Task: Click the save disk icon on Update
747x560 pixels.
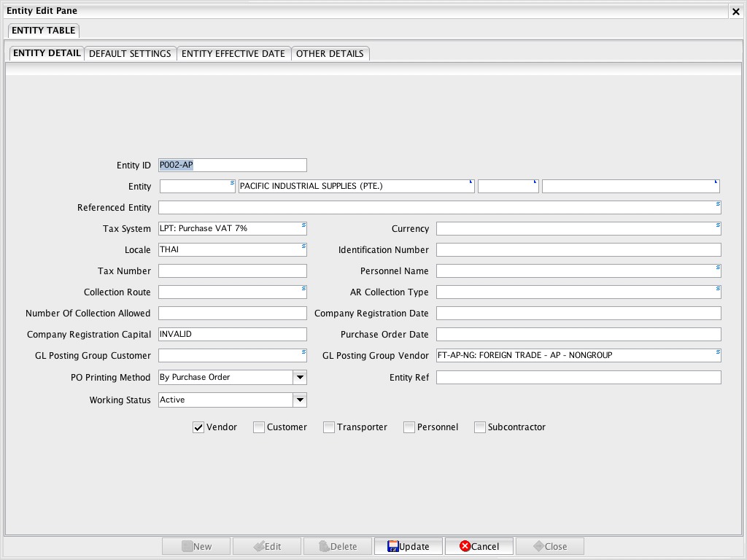Action: point(393,546)
